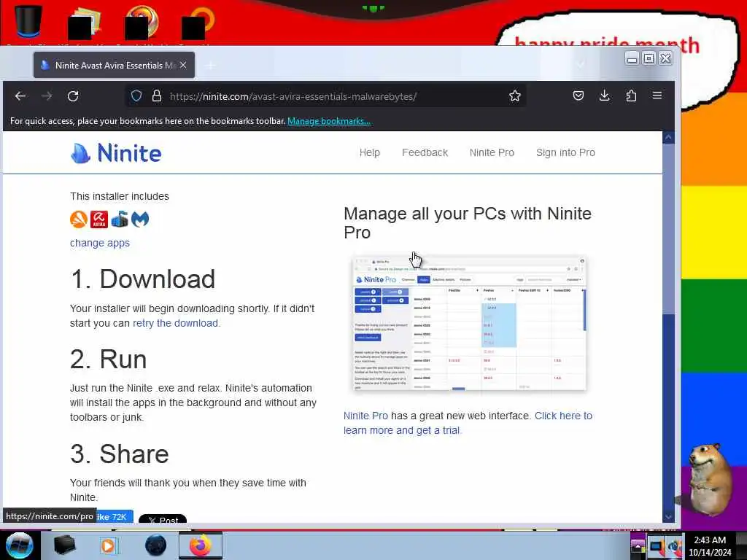Show site security padlock info

tap(157, 96)
